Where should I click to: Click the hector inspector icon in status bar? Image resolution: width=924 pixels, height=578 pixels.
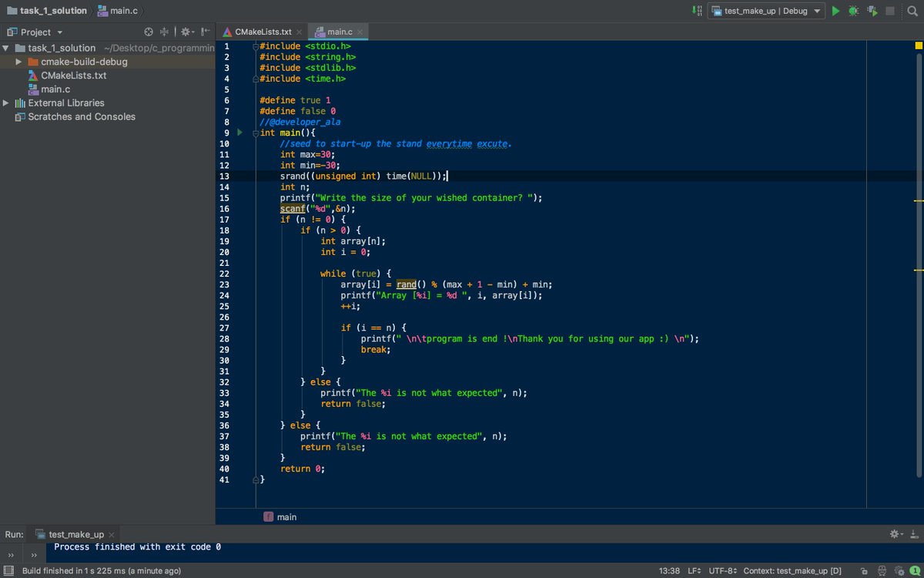tap(881, 571)
